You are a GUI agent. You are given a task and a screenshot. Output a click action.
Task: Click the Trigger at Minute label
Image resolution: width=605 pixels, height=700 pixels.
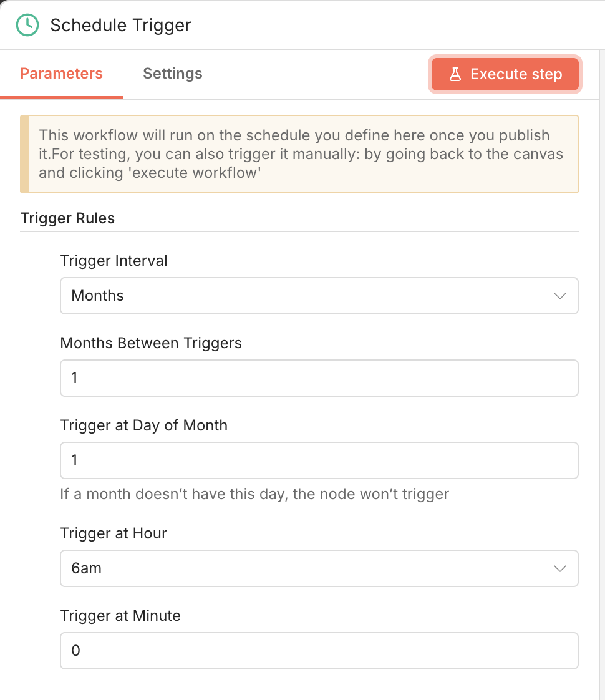(120, 616)
